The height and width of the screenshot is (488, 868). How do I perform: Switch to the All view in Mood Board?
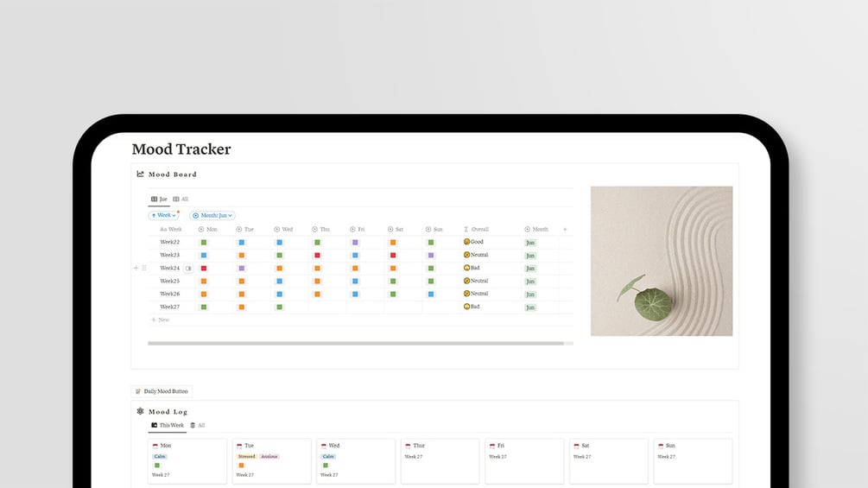(181, 200)
